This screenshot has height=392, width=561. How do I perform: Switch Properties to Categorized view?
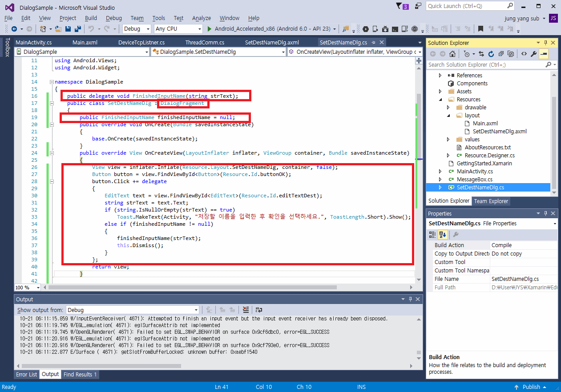point(432,235)
